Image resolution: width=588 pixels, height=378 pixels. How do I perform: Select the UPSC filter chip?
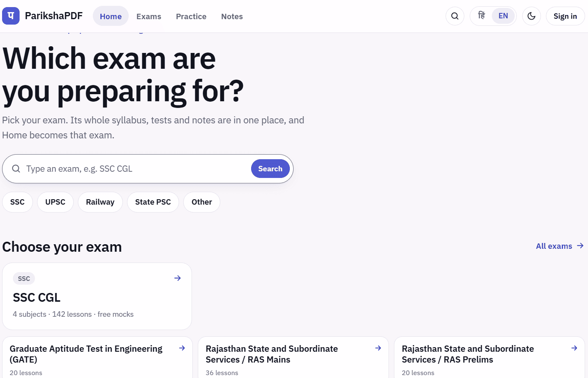click(x=55, y=202)
